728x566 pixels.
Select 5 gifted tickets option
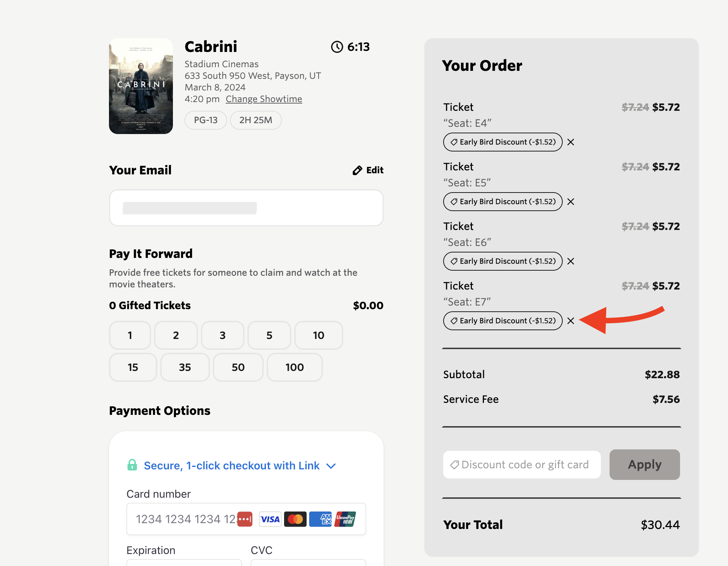click(269, 335)
